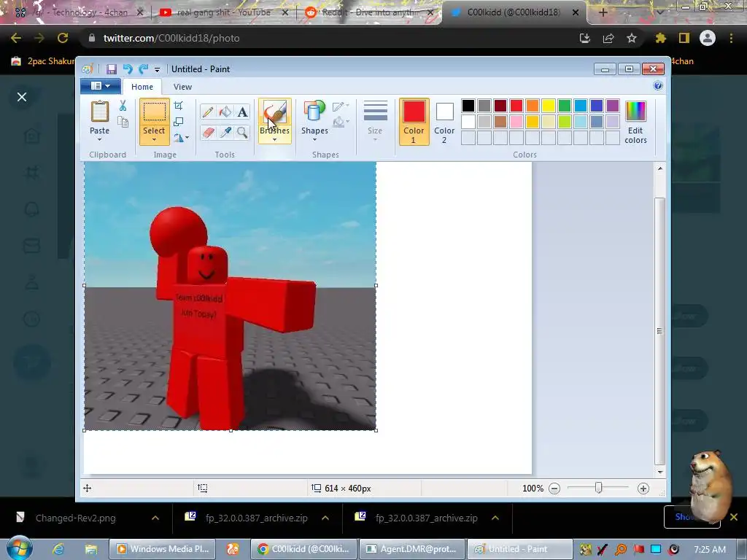Select Color 1 button
This screenshot has width=747, height=560.
point(414,122)
